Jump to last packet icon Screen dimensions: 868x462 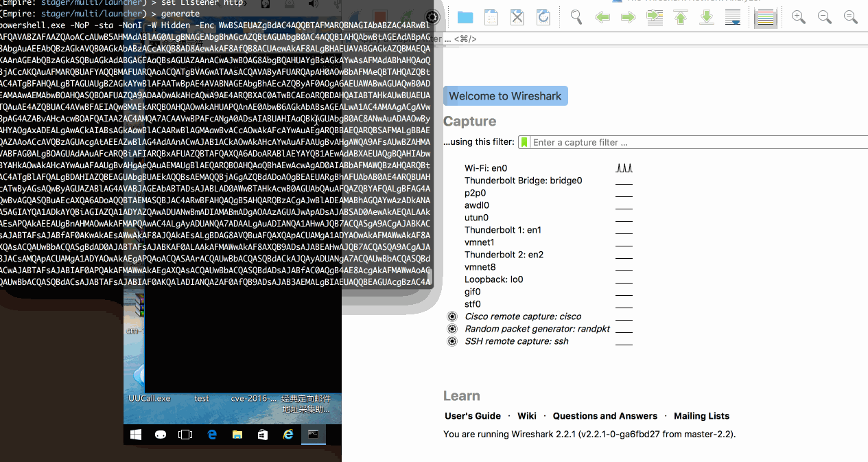click(707, 17)
